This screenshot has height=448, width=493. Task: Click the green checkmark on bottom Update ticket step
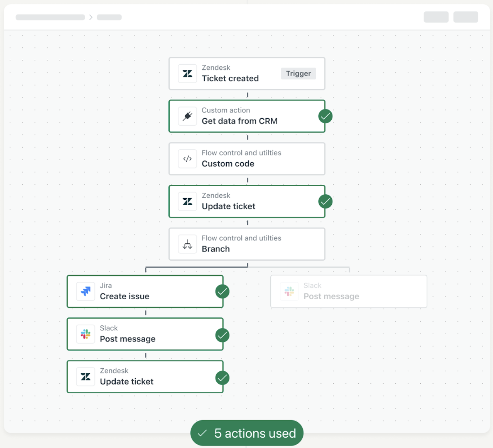[222, 378]
